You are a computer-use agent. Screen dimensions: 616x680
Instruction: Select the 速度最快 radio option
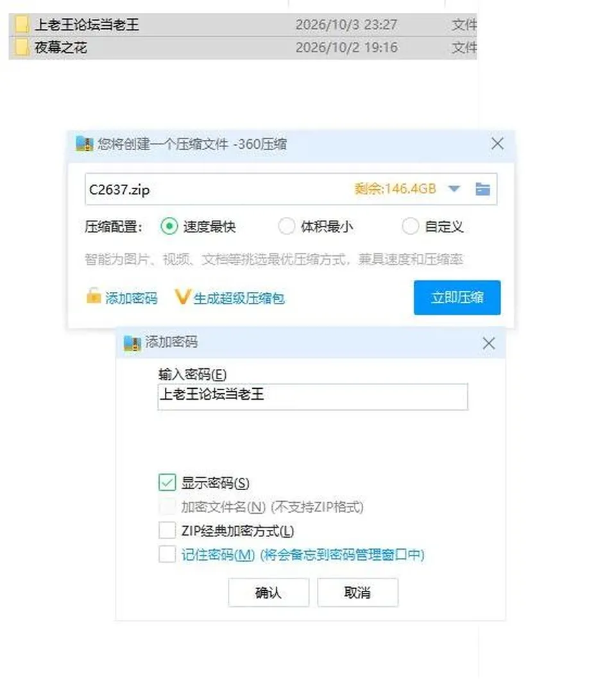point(169,226)
